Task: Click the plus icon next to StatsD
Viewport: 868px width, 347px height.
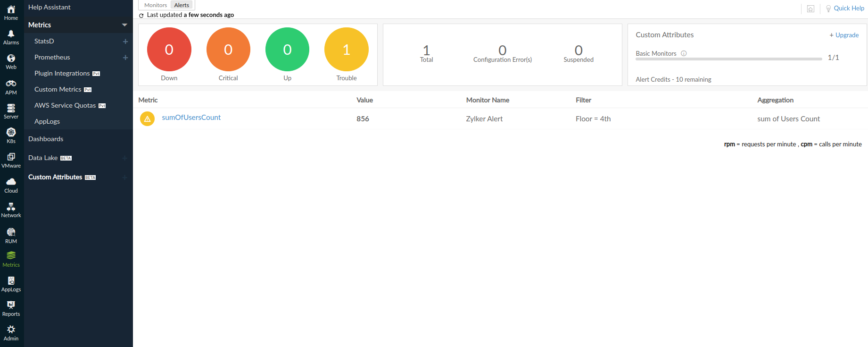Action: (x=125, y=42)
